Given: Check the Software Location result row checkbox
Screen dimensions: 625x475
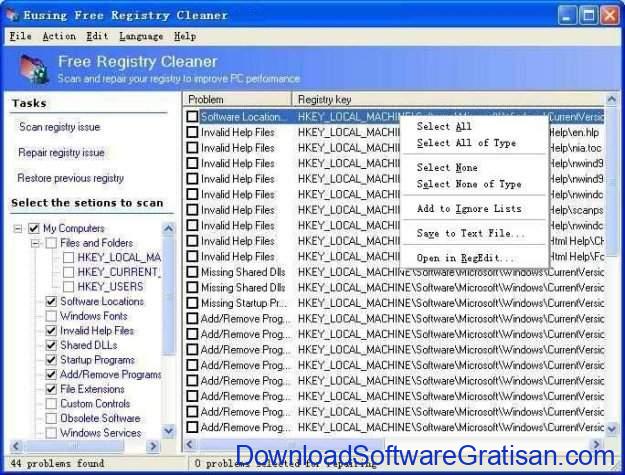Looking at the screenshot, I should (x=192, y=116).
